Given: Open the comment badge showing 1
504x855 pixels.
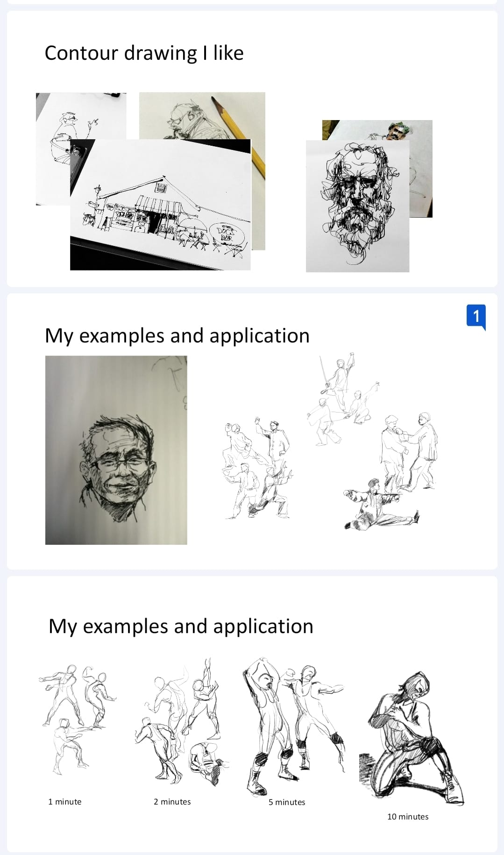Looking at the screenshot, I should point(476,317).
